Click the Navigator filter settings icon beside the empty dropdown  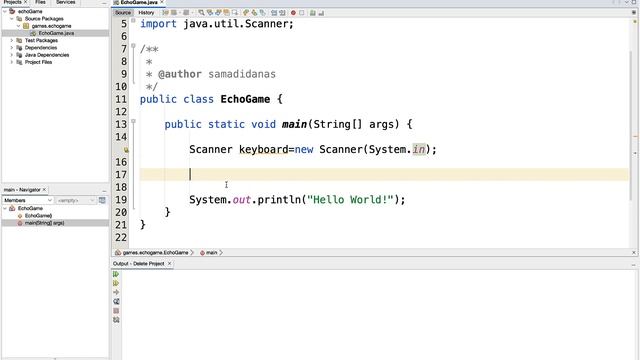[102, 200]
